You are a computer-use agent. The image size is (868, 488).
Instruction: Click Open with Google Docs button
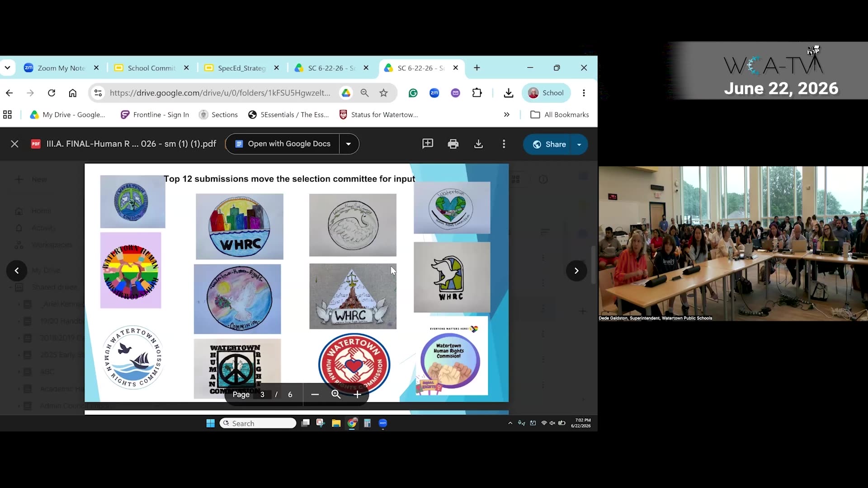283,144
